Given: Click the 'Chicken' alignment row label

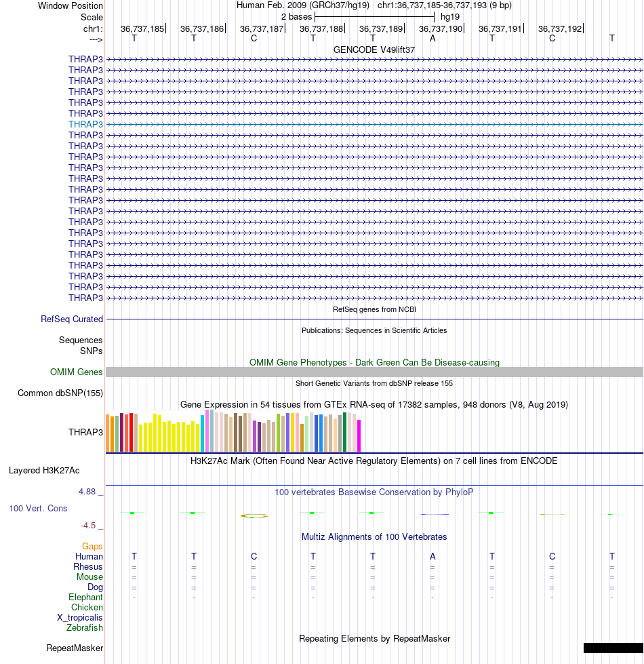Looking at the screenshot, I should point(87,607).
